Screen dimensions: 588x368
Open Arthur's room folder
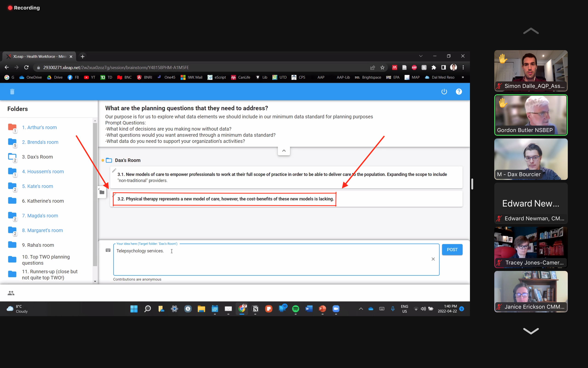point(39,127)
